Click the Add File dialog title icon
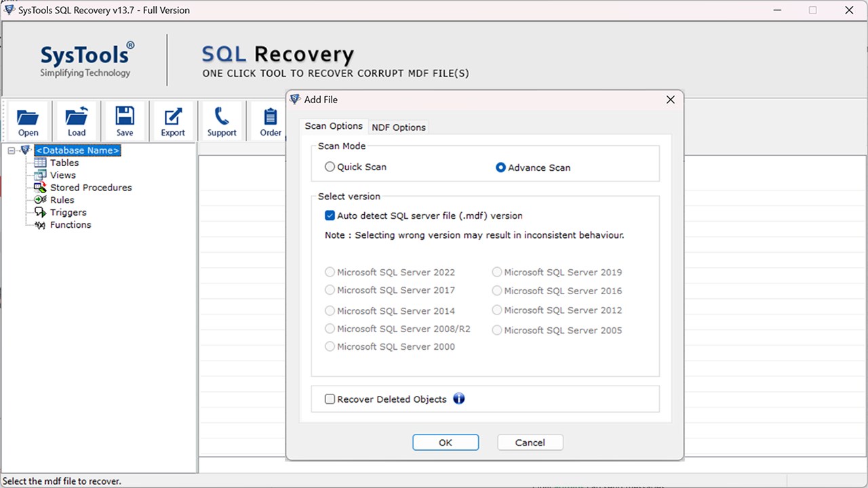The width and height of the screenshot is (868, 488). pyautogui.click(x=295, y=99)
